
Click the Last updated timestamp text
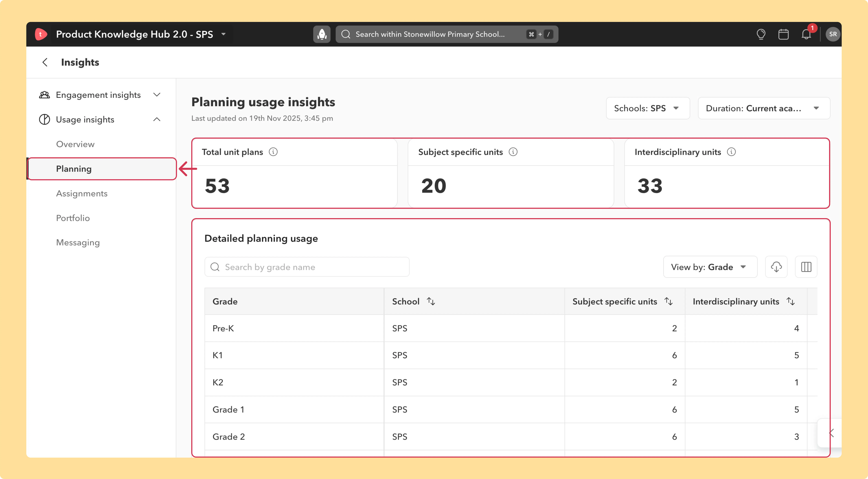(262, 118)
